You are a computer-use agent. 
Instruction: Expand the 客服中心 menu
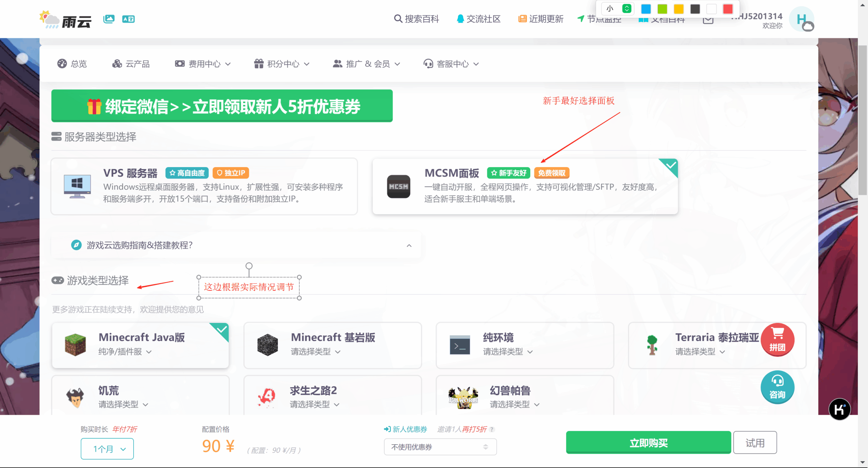coord(451,64)
